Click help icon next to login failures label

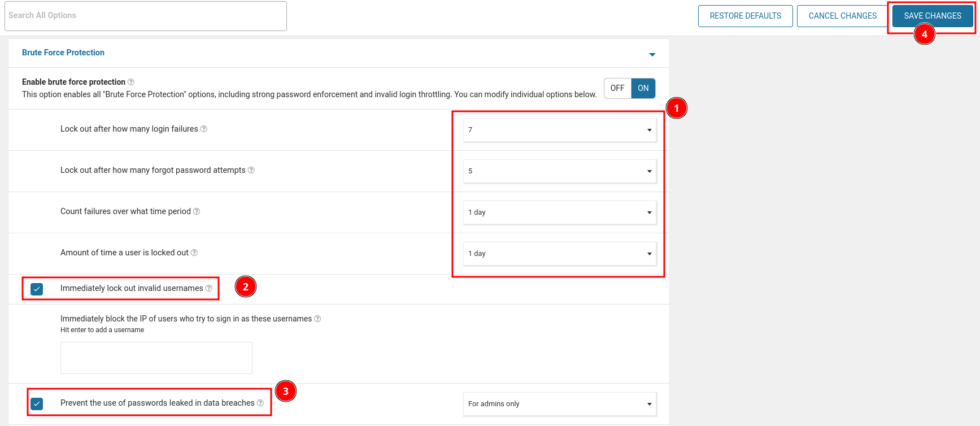point(204,129)
